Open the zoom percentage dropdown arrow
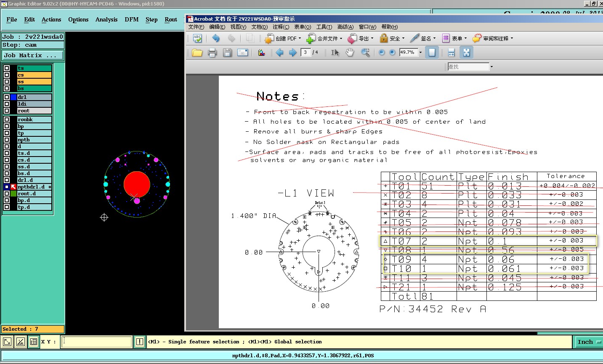 [x=420, y=53]
